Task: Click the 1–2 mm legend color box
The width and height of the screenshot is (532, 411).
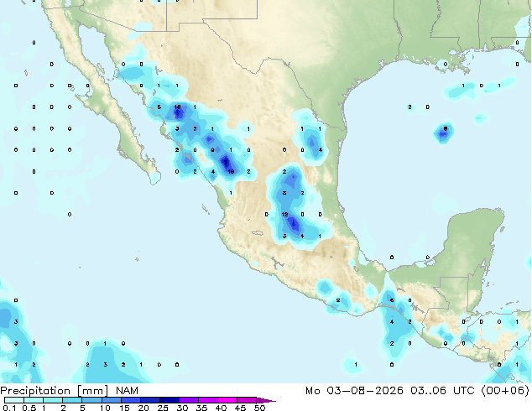Action: pyautogui.click(x=53, y=400)
